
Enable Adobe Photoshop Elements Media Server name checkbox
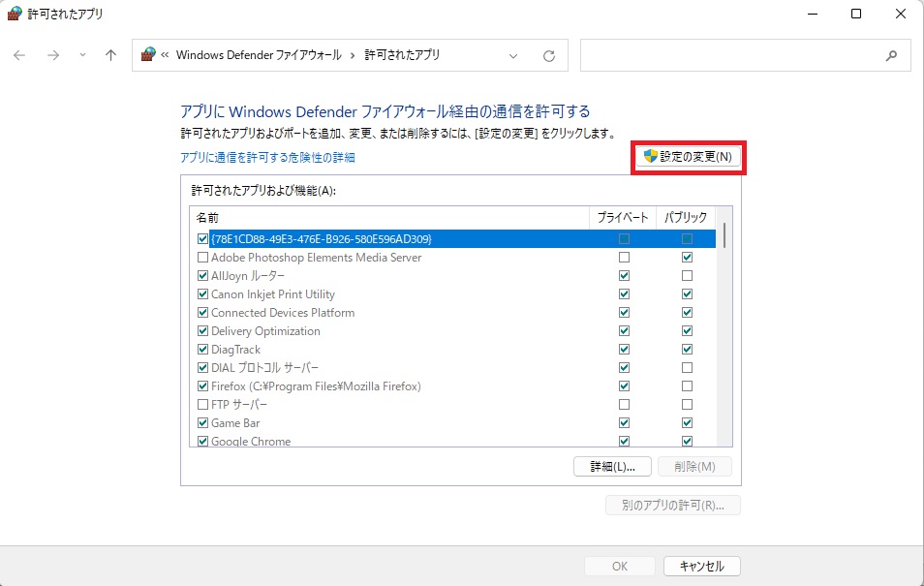pyautogui.click(x=202, y=257)
